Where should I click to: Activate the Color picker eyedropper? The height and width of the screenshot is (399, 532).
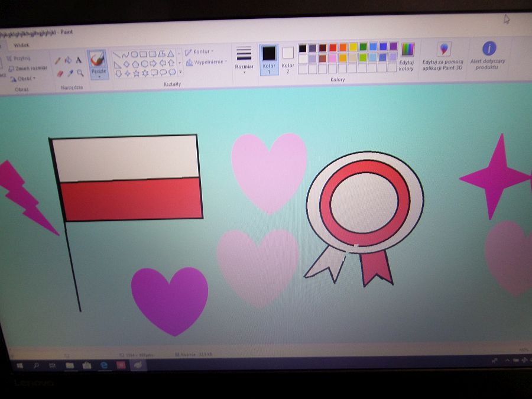pos(70,73)
